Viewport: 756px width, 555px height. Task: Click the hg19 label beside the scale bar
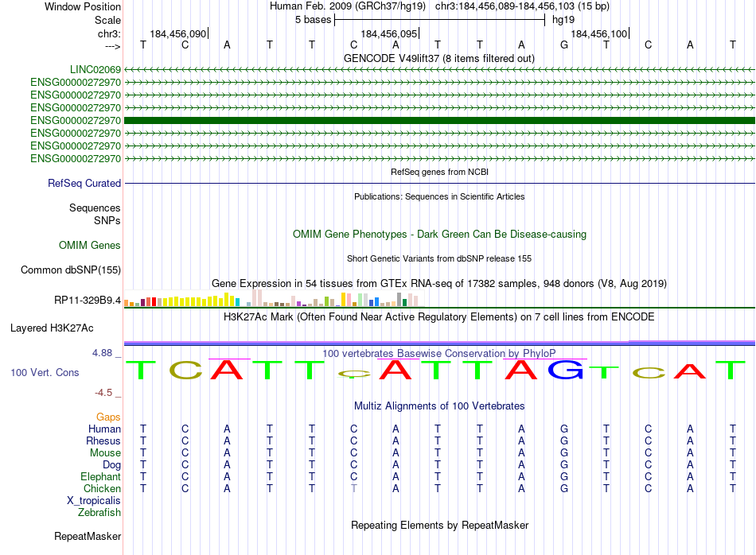point(563,20)
